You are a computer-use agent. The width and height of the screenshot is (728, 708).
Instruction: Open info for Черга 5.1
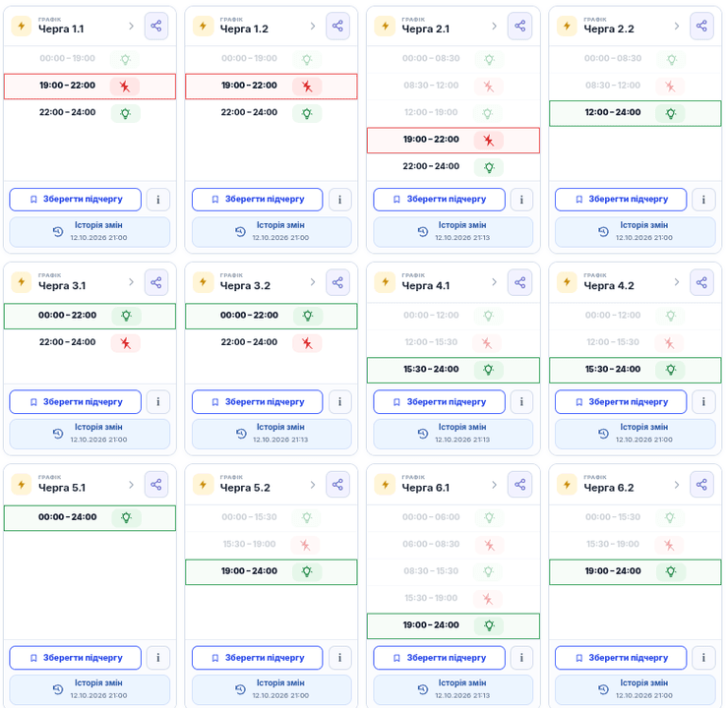[x=157, y=658]
